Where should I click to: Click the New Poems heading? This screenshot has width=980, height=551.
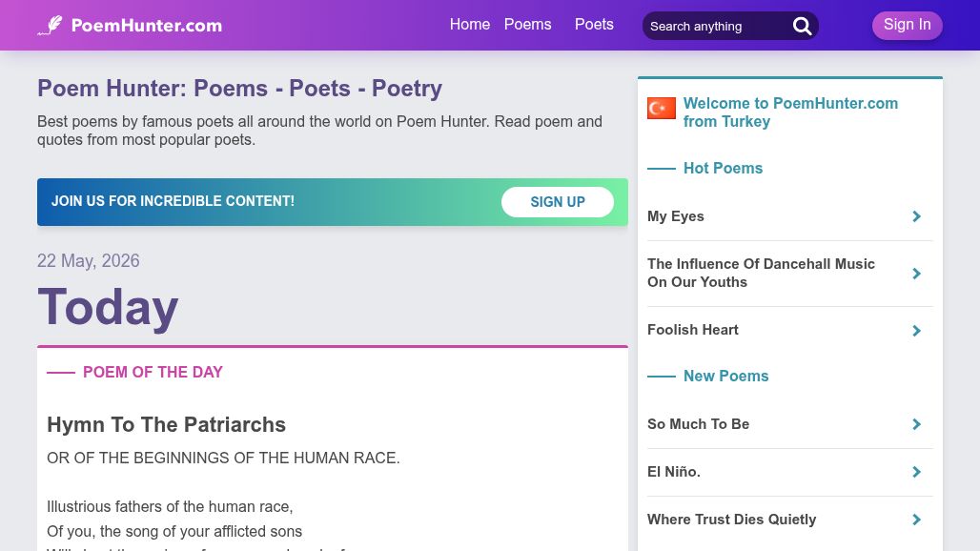click(x=725, y=377)
